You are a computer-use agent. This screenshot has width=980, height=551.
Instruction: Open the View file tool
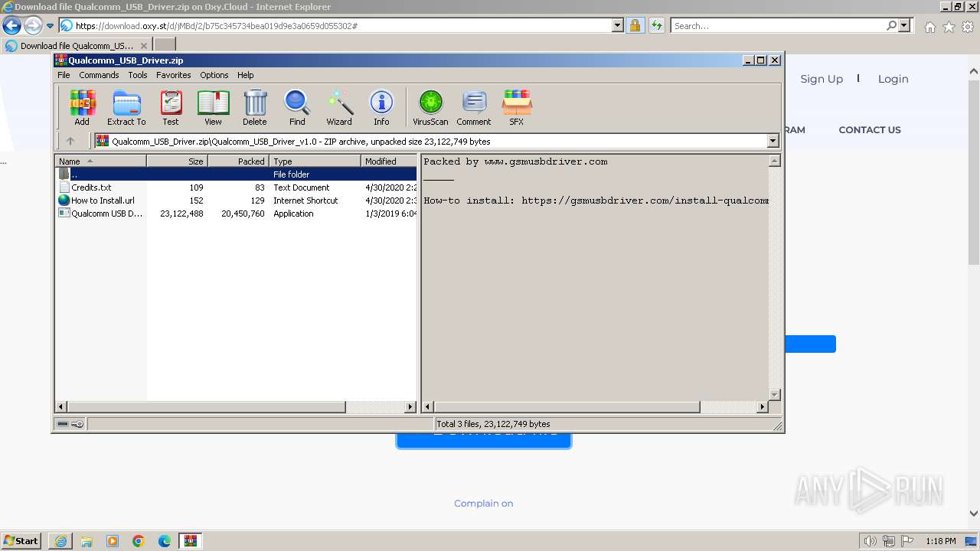213,108
